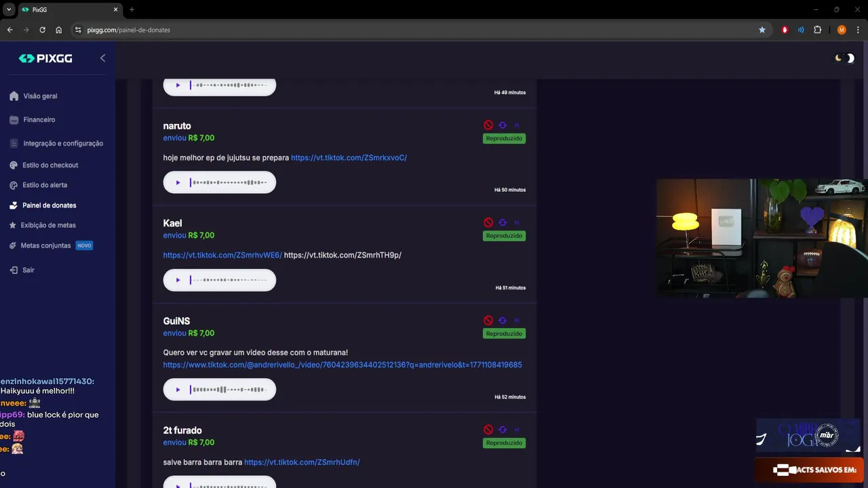The height and width of the screenshot is (488, 868).
Task: Log out using Sair
Action: pos(22,270)
